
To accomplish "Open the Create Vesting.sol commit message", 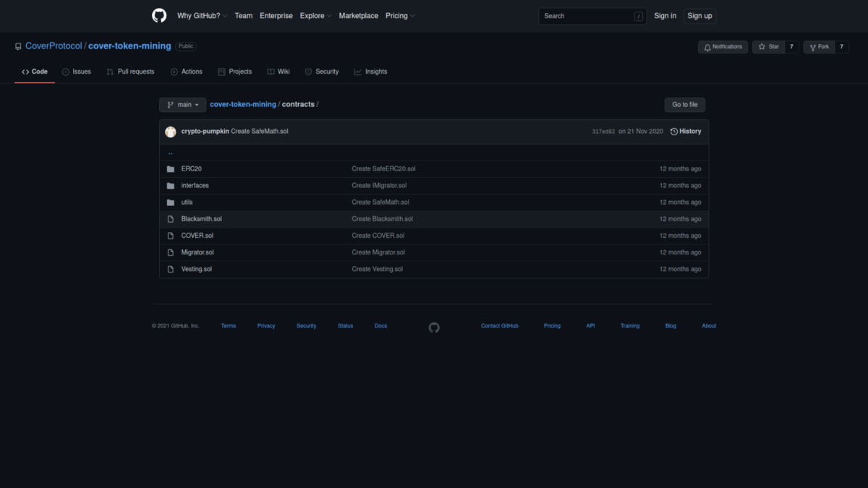I will [378, 269].
